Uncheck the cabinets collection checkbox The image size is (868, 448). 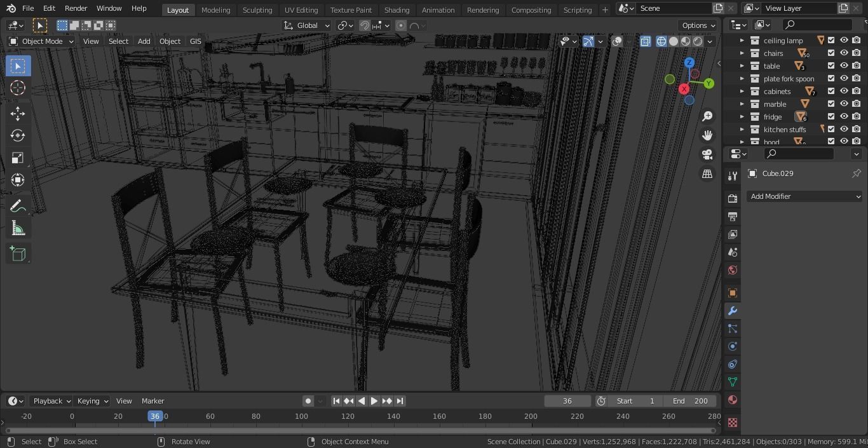point(831,91)
